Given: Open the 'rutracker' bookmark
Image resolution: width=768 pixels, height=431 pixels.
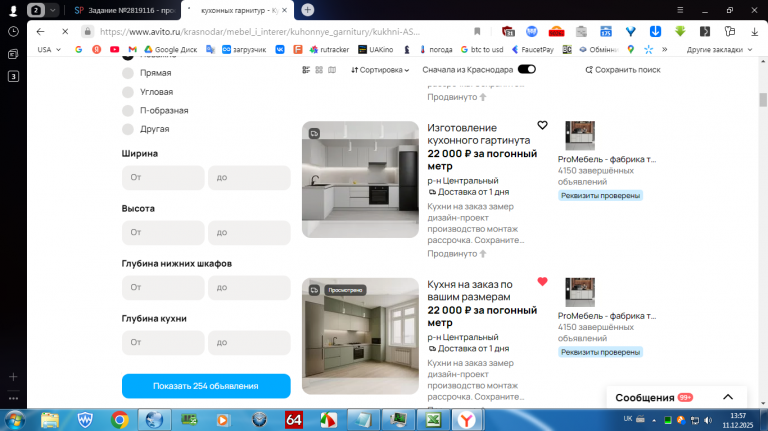Looking at the screenshot, I should click(329, 49).
